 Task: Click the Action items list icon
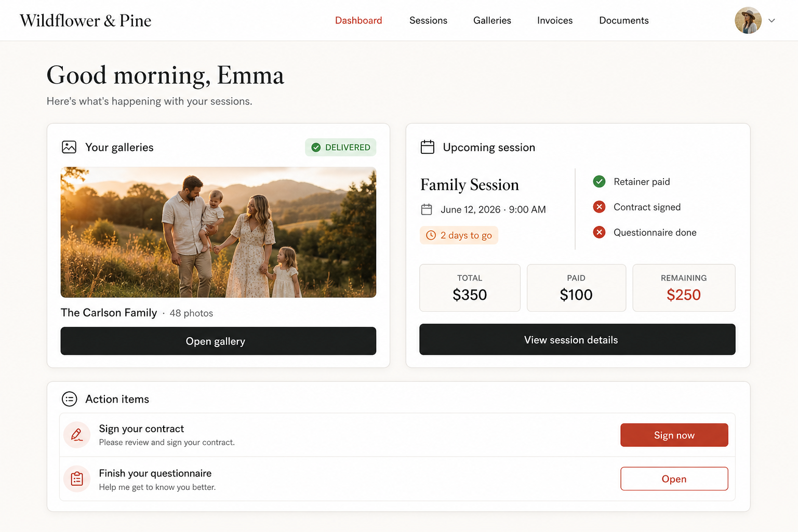tap(69, 399)
